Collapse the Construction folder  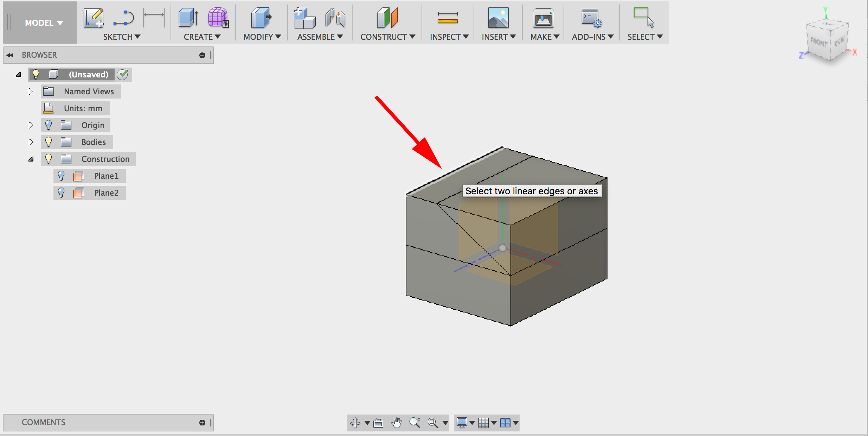(x=31, y=159)
